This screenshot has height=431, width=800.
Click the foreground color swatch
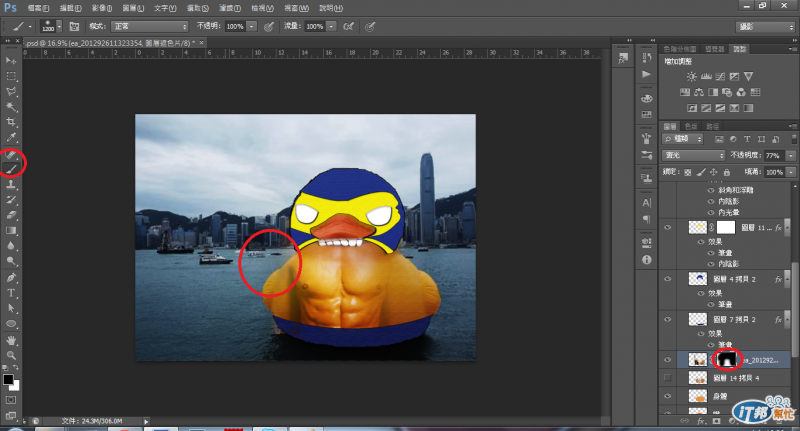(x=8, y=379)
